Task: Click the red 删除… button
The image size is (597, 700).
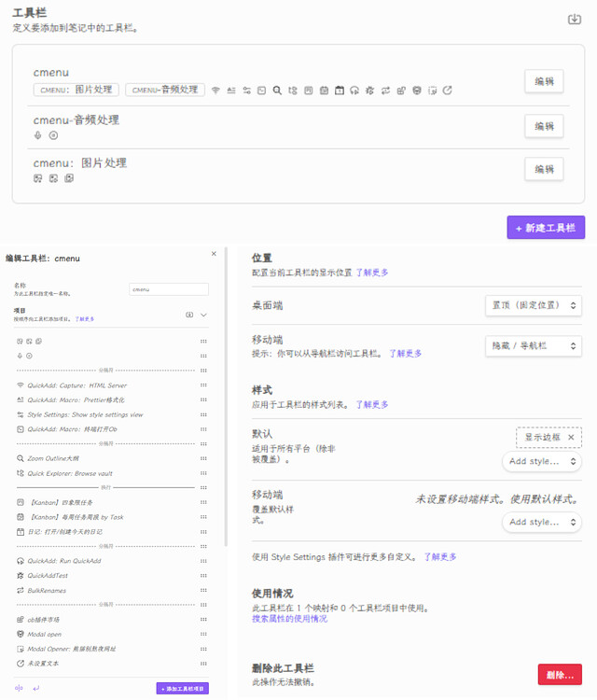Action: point(560,675)
